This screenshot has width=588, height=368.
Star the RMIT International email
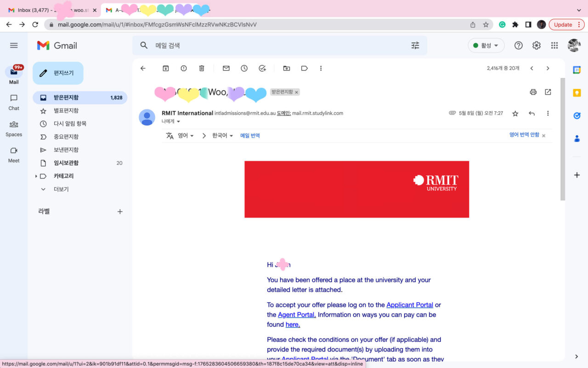(x=515, y=114)
